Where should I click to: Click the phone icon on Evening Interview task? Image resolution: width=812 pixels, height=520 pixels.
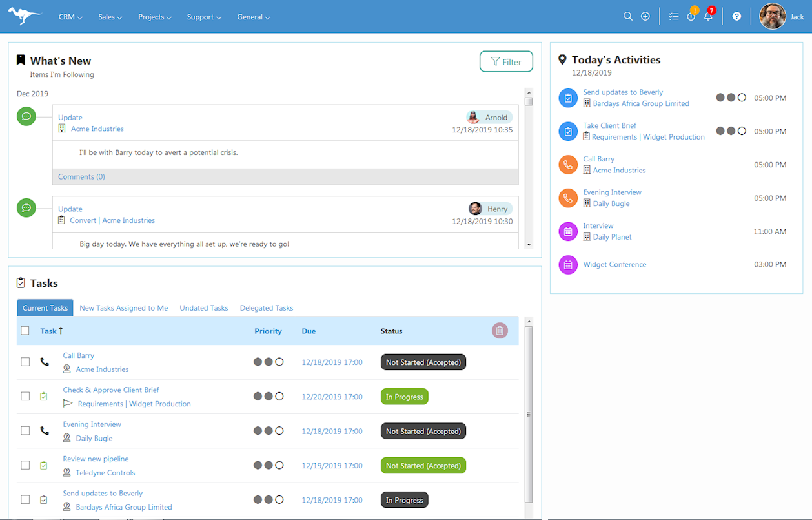tap(44, 430)
